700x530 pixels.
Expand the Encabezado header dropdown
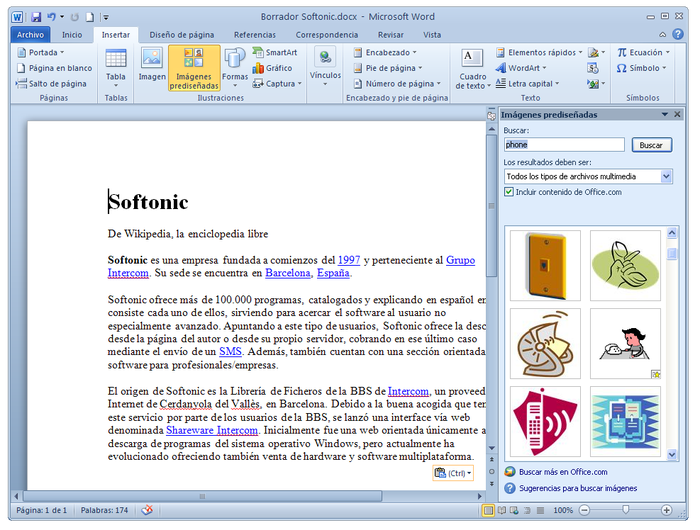[387, 52]
